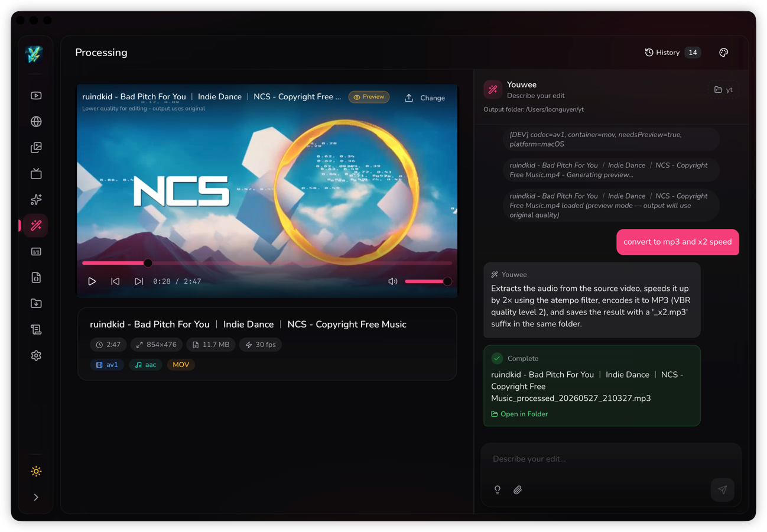Click the 'Lower quality for editing' note
The height and width of the screenshot is (532, 767).
pyautogui.click(x=144, y=109)
